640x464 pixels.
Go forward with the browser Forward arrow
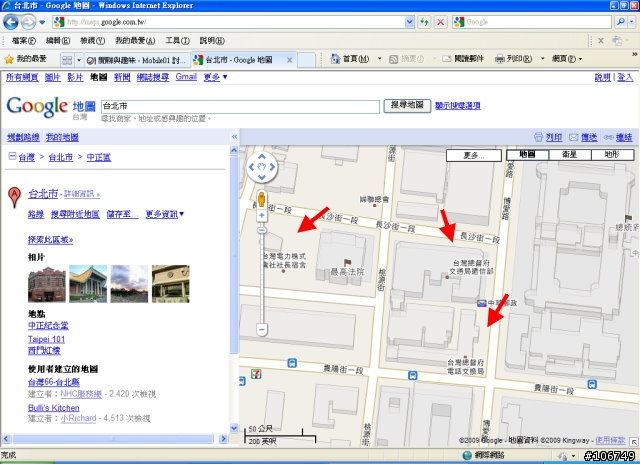[28, 22]
